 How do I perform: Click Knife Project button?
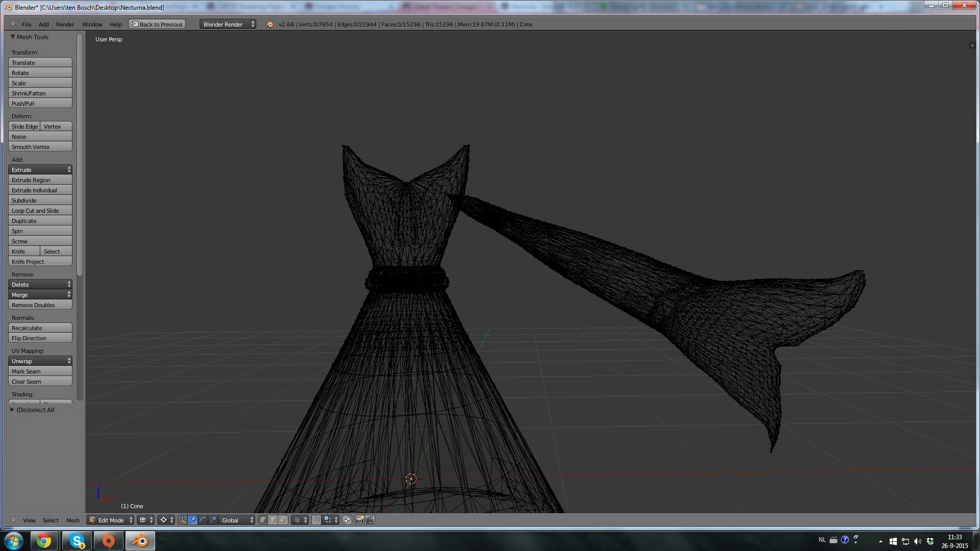(40, 262)
